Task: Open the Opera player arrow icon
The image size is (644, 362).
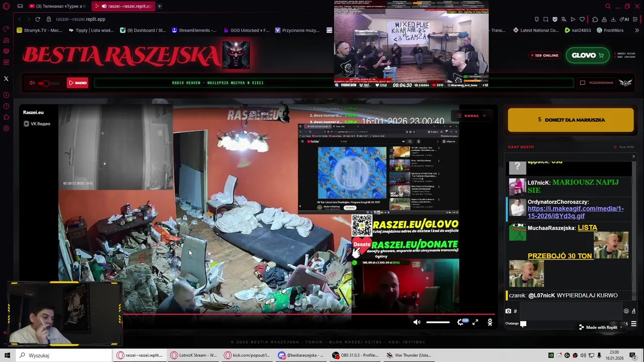Action: coord(573,19)
